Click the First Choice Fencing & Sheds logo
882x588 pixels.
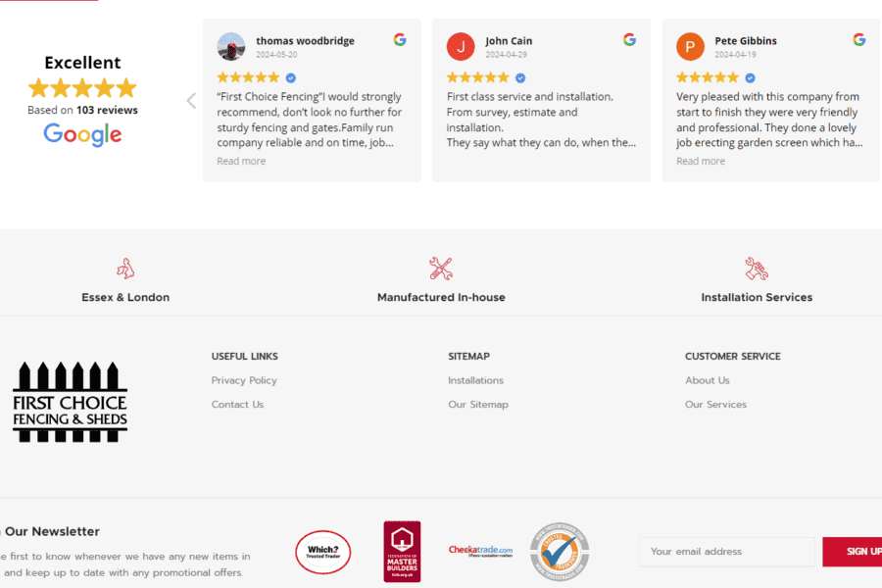point(70,402)
